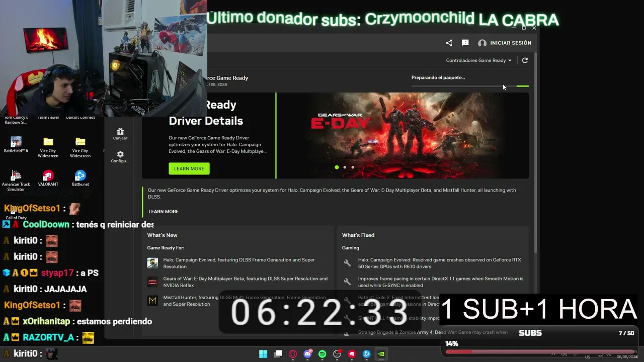The image size is (644, 362).
Task: Click the NVIDIA app icon in the taskbar
Action: pyautogui.click(x=382, y=354)
